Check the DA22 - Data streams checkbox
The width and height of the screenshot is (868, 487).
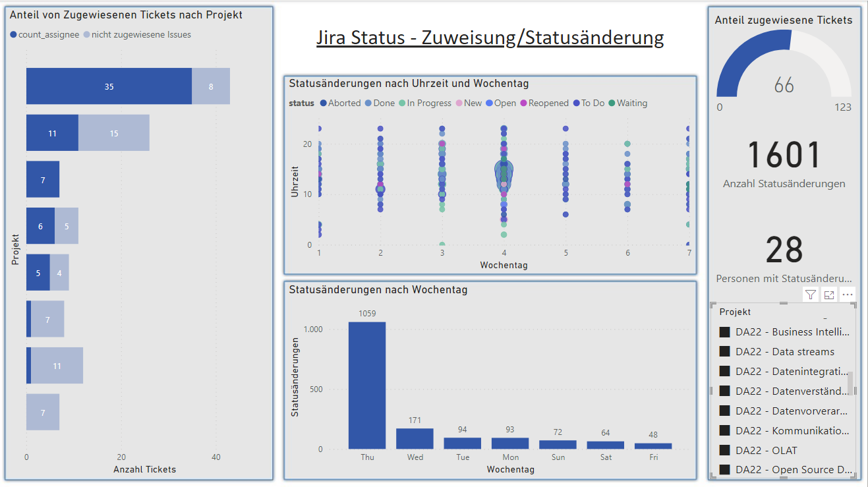tap(725, 352)
